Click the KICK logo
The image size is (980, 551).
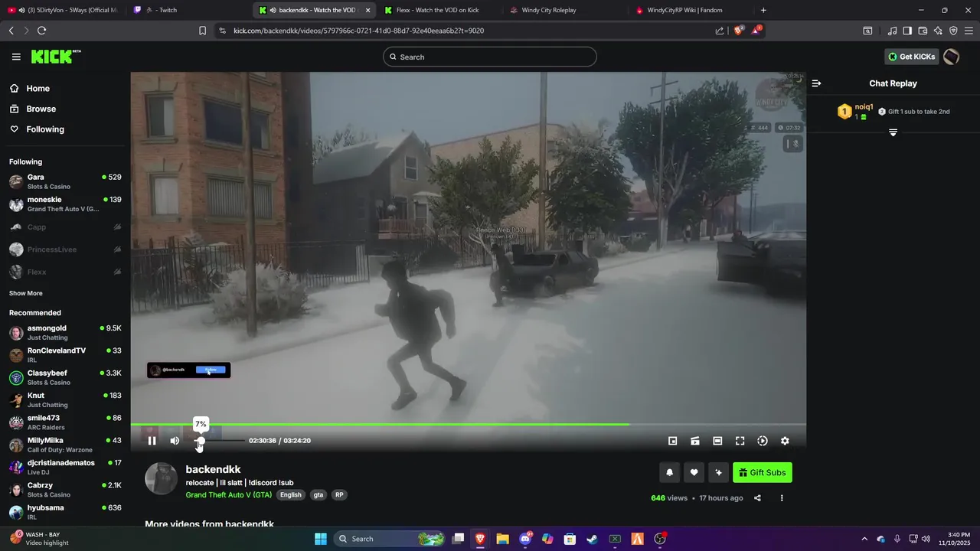56,57
